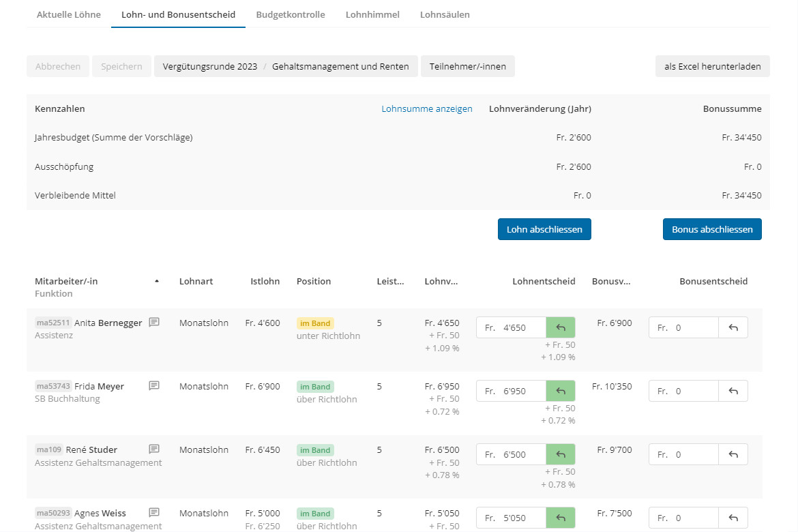This screenshot has height=532, width=798.
Task: Reset salary decision for Frida Meyer
Action: point(560,391)
